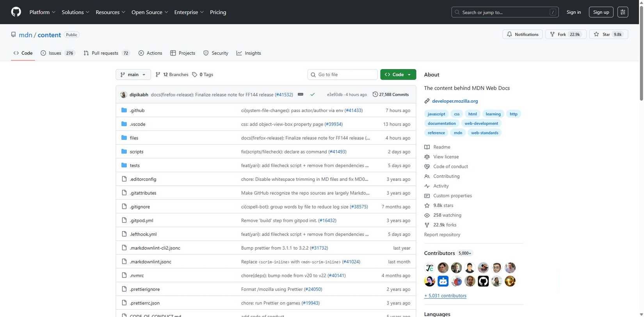Open the Platform dropdown menu

point(43,12)
